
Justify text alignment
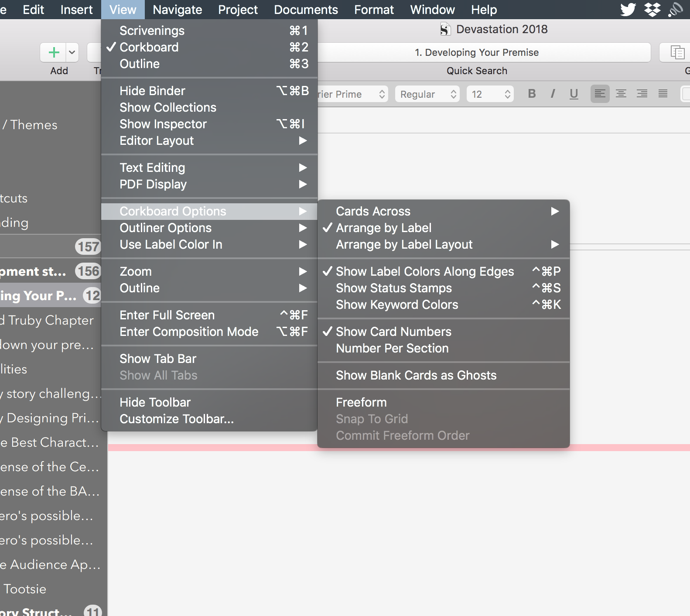pyautogui.click(x=663, y=94)
